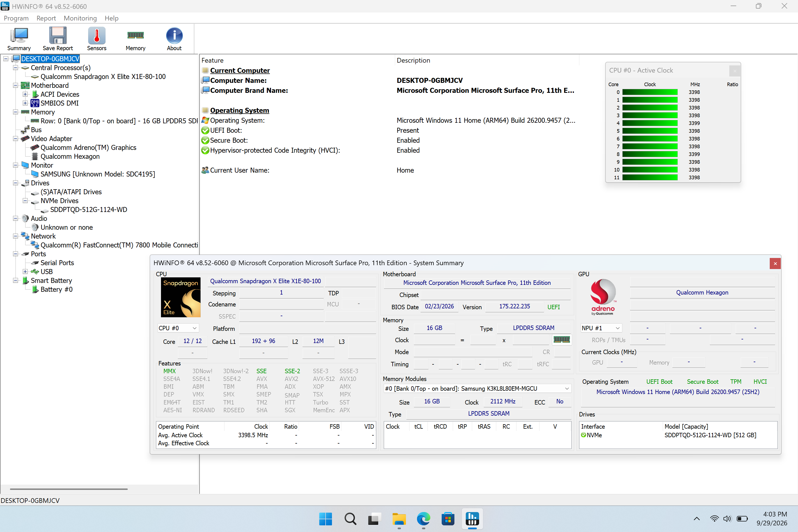Open the NPU #1 selector dropdown
Screen dimensions: 798x532
coord(601,328)
